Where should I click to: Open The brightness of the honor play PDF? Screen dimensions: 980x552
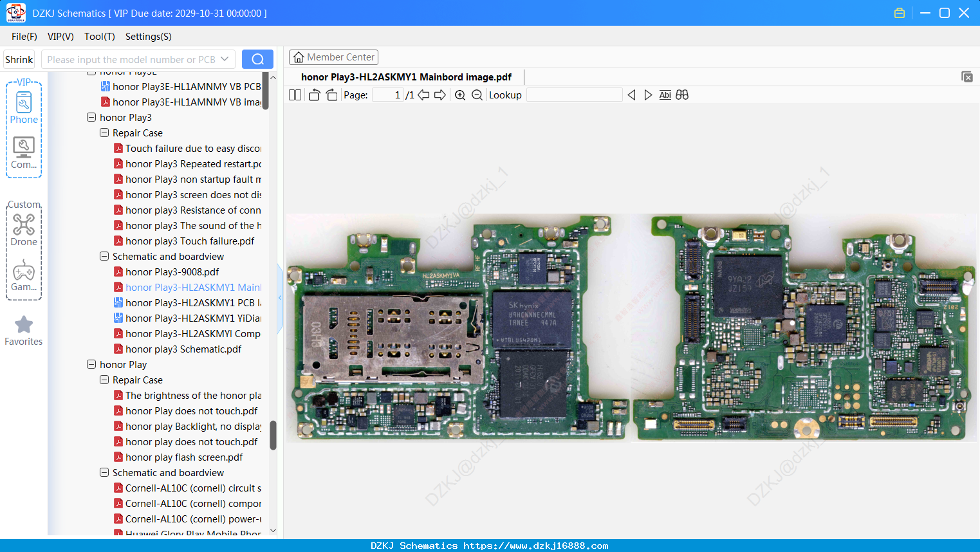click(187, 396)
